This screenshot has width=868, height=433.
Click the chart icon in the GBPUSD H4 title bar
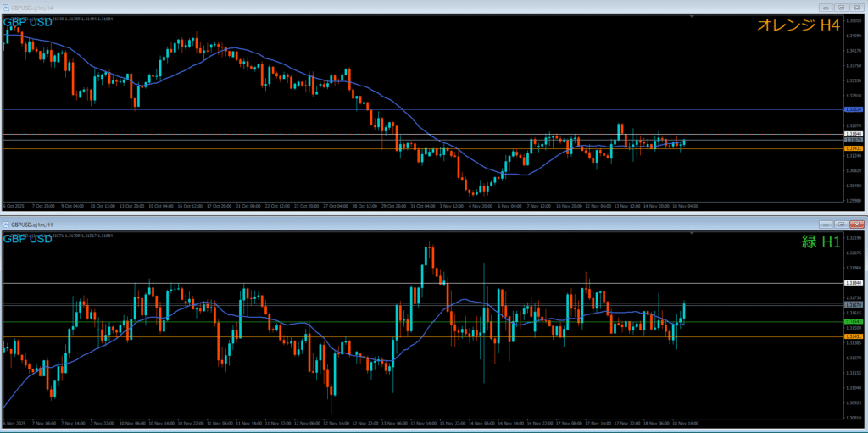pos(6,8)
